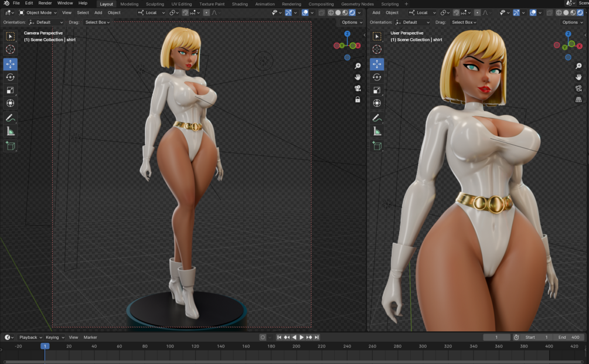Open Local transform orientation dropdown in left viewport
The image size is (589, 364).
tap(151, 13)
